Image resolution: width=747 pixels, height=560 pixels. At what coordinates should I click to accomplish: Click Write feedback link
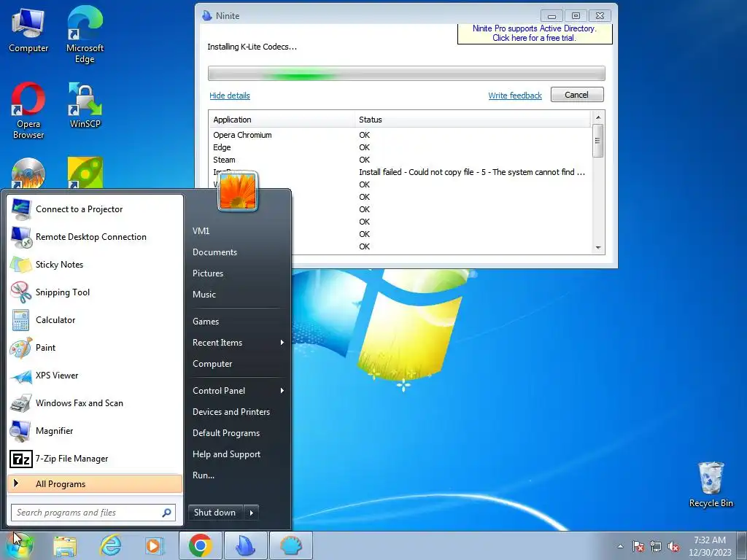pos(515,96)
